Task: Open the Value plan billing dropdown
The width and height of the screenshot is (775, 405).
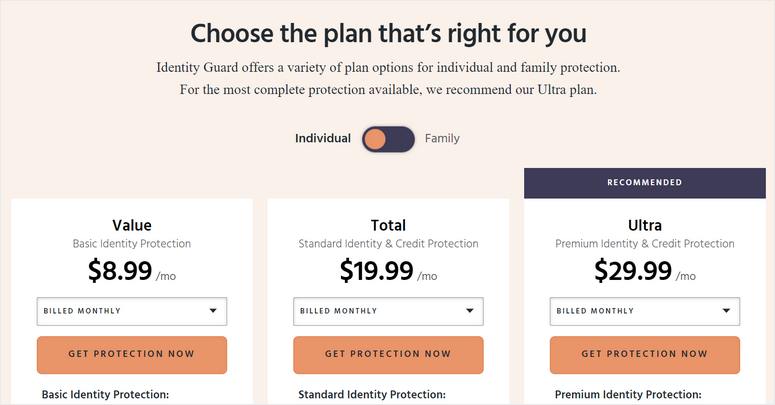Action: 132,311
